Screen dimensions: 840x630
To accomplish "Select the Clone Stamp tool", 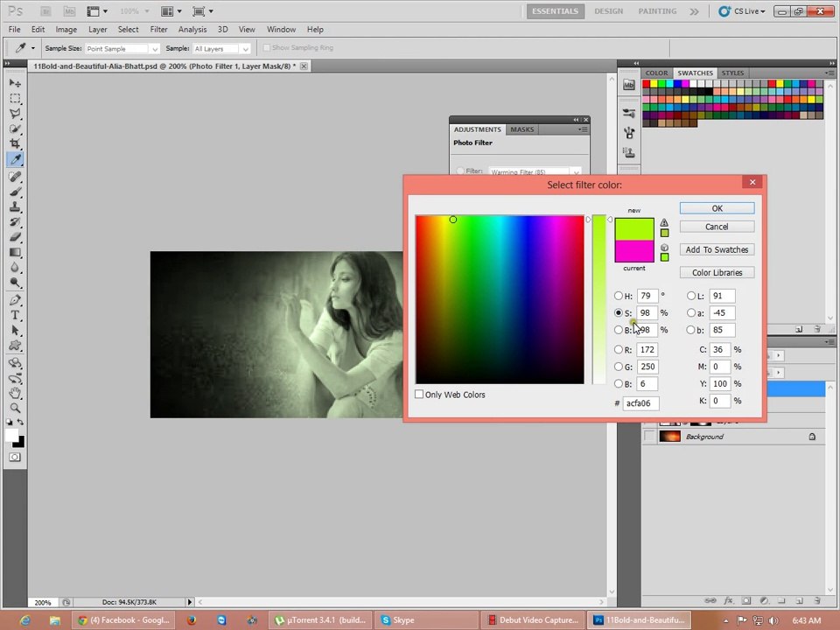I will pyautogui.click(x=15, y=206).
